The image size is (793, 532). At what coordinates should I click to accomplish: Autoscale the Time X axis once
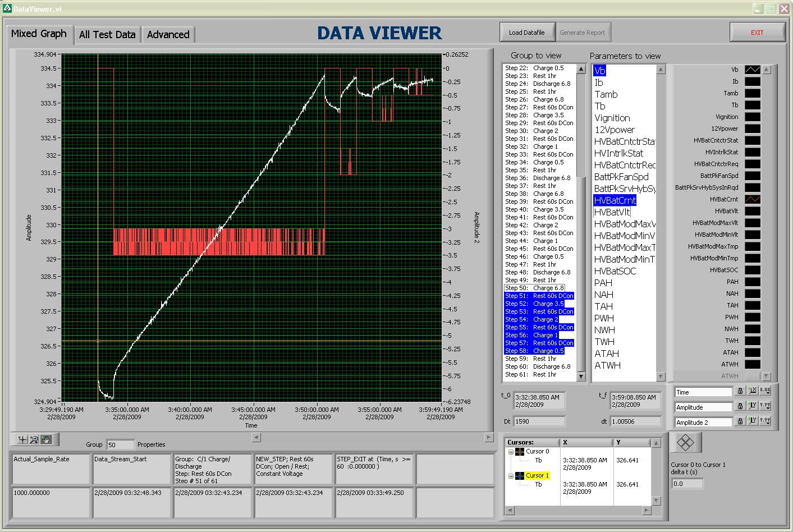pyautogui.click(x=753, y=391)
